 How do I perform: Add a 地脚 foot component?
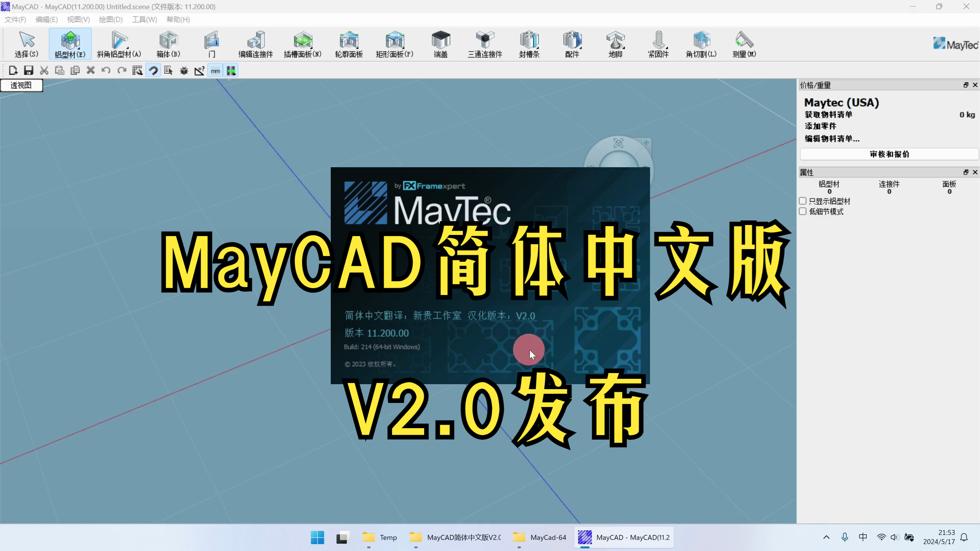tap(616, 44)
